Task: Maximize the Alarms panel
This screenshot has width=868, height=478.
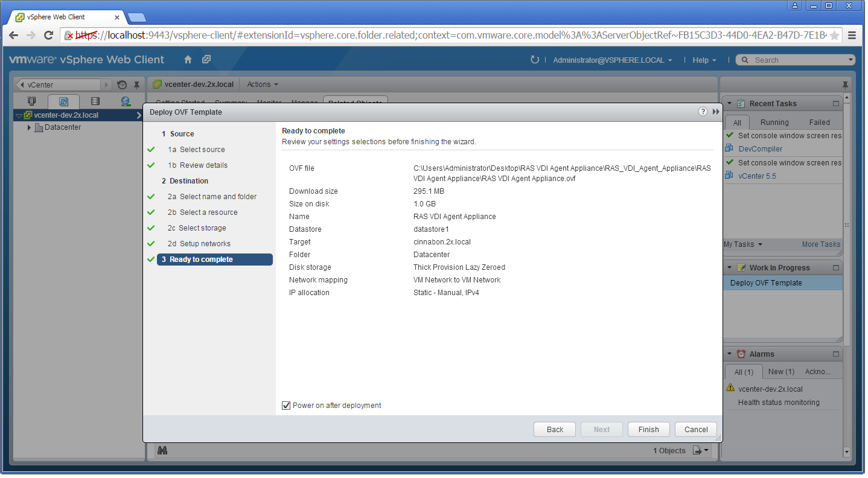Action: point(836,354)
